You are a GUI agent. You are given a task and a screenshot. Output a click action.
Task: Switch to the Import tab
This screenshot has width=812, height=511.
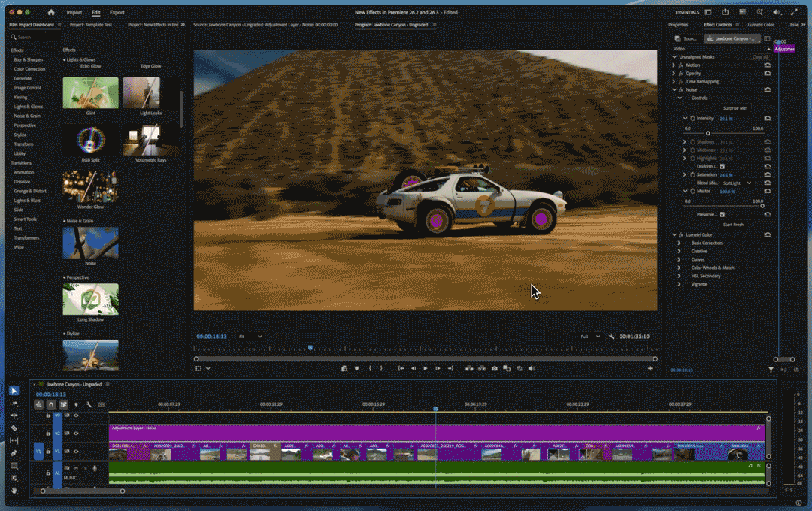click(x=74, y=12)
